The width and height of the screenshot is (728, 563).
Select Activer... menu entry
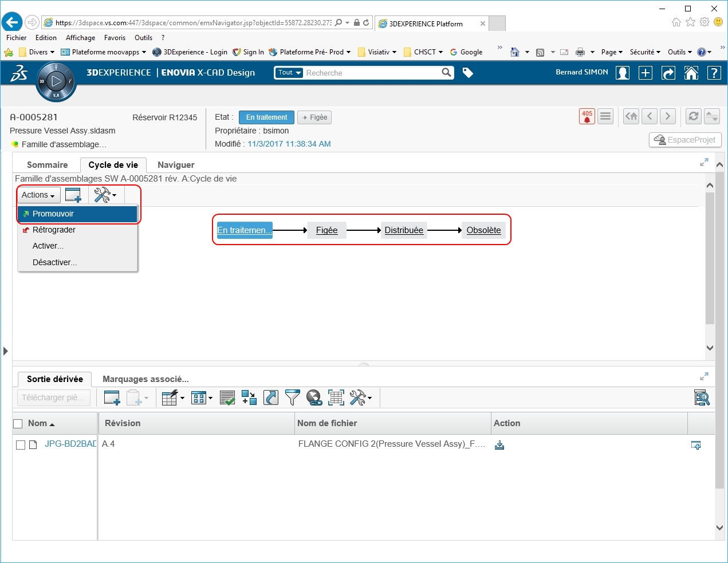click(x=77, y=246)
